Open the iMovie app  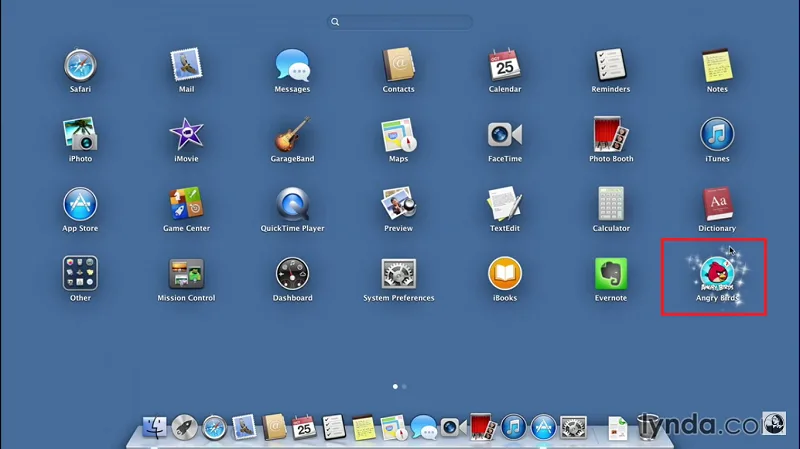[x=186, y=135]
